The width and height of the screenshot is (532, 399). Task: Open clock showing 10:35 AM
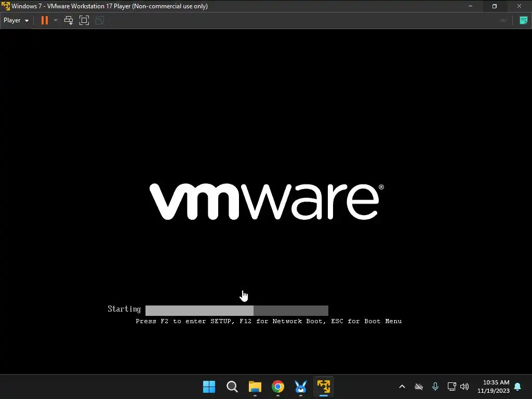tap(494, 387)
